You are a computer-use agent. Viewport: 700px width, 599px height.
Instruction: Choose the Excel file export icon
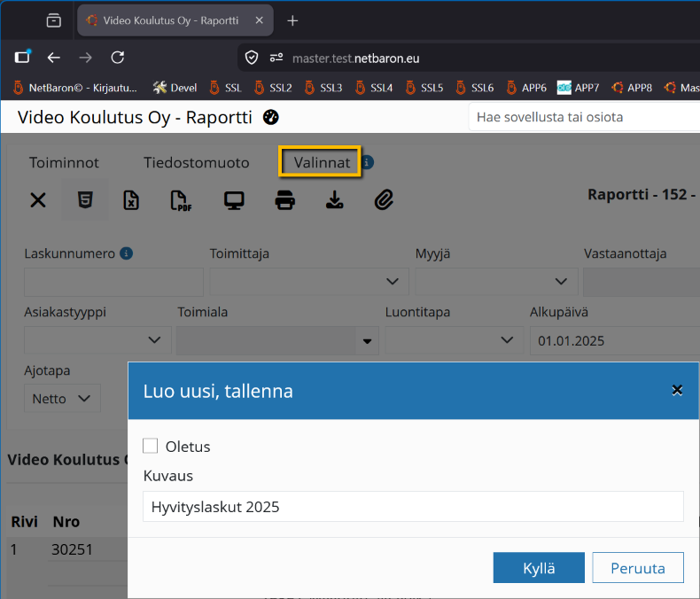(x=131, y=200)
